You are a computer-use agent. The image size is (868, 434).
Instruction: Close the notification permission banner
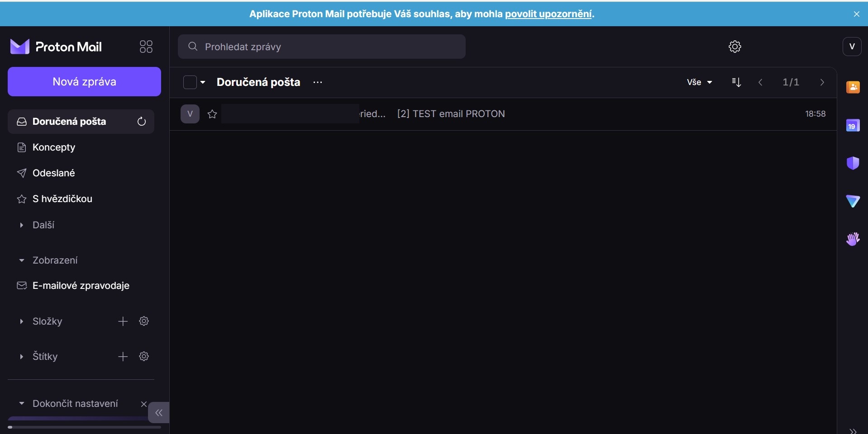pyautogui.click(x=856, y=14)
